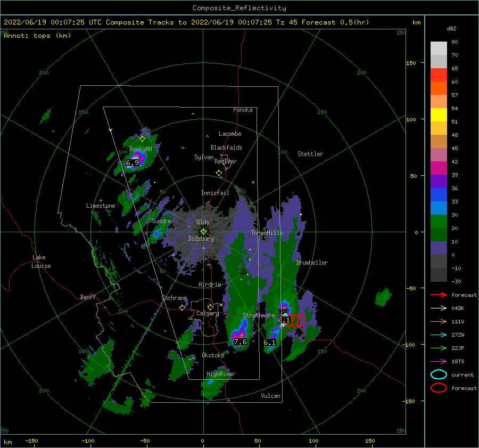Select the yellow diamond marker under Cochrane
The width and height of the screenshot is (479, 448).
click(x=182, y=308)
